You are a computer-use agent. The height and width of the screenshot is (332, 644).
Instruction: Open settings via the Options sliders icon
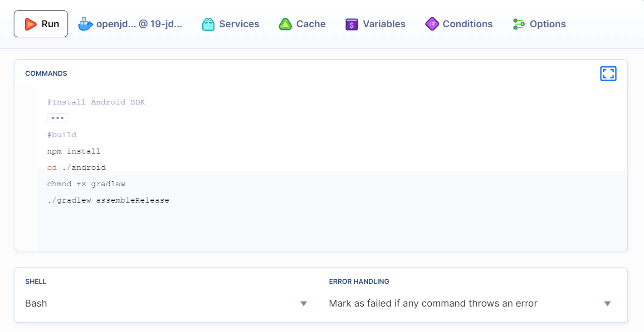click(517, 24)
